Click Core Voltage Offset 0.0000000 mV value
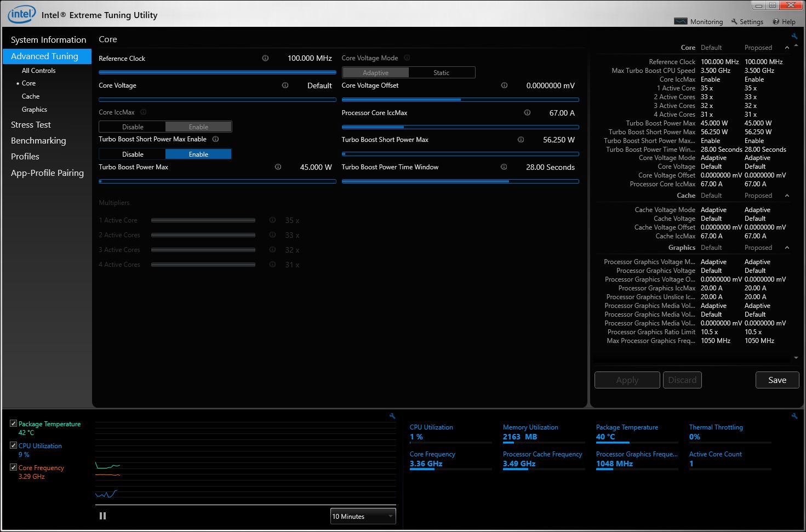This screenshot has height=532, width=806. (550, 85)
